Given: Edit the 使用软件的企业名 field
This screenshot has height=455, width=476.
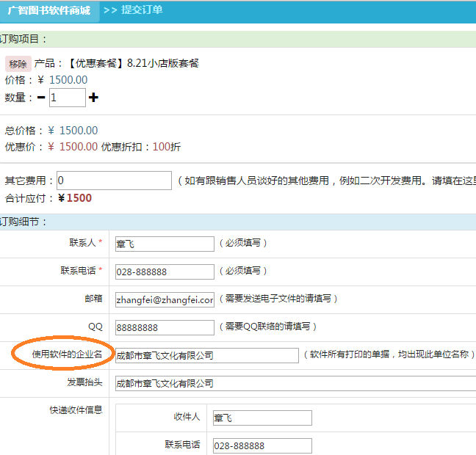Looking at the screenshot, I should [x=207, y=355].
